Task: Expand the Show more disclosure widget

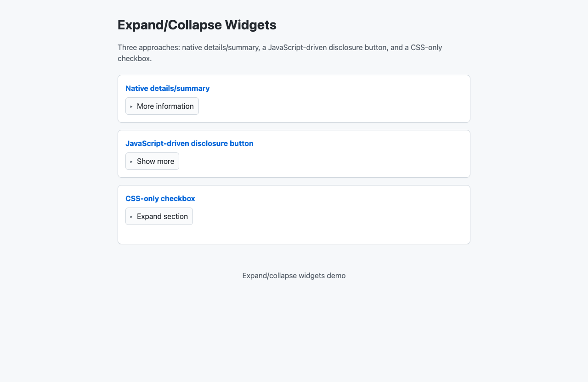Action: coord(152,161)
